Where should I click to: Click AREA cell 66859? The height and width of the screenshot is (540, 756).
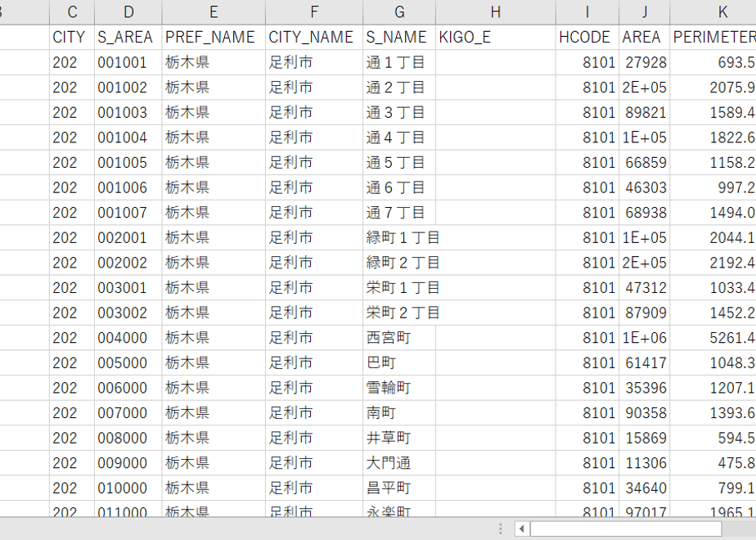[x=644, y=163]
